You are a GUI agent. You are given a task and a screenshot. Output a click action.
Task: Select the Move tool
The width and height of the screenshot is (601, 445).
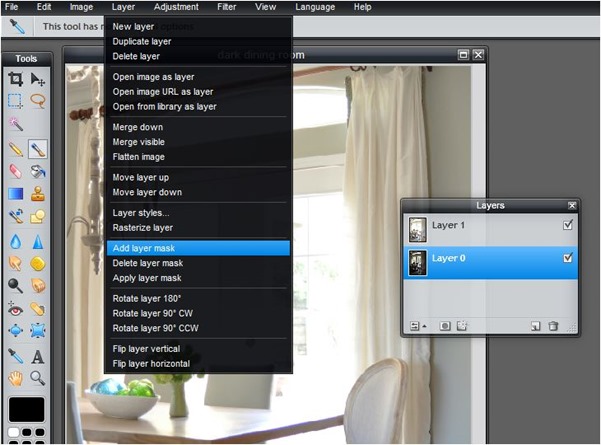tap(38, 79)
